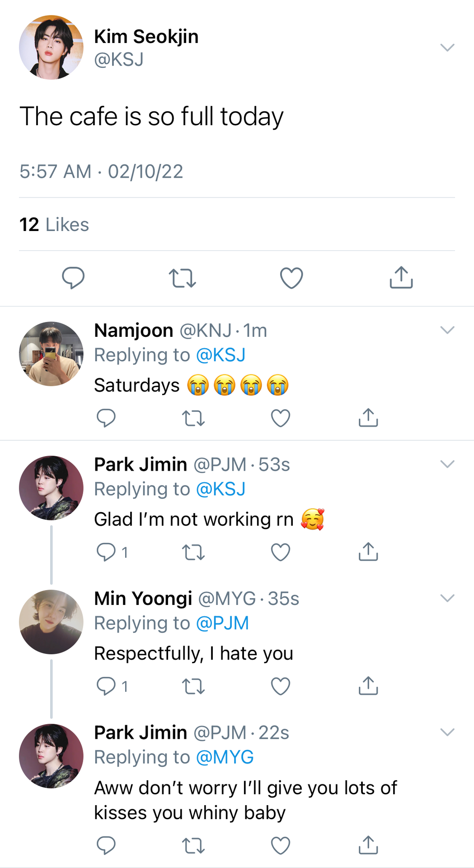This screenshot has height=868, width=474.
Task: Open @PJM mention in Yoongi's reply
Action: [x=223, y=623]
